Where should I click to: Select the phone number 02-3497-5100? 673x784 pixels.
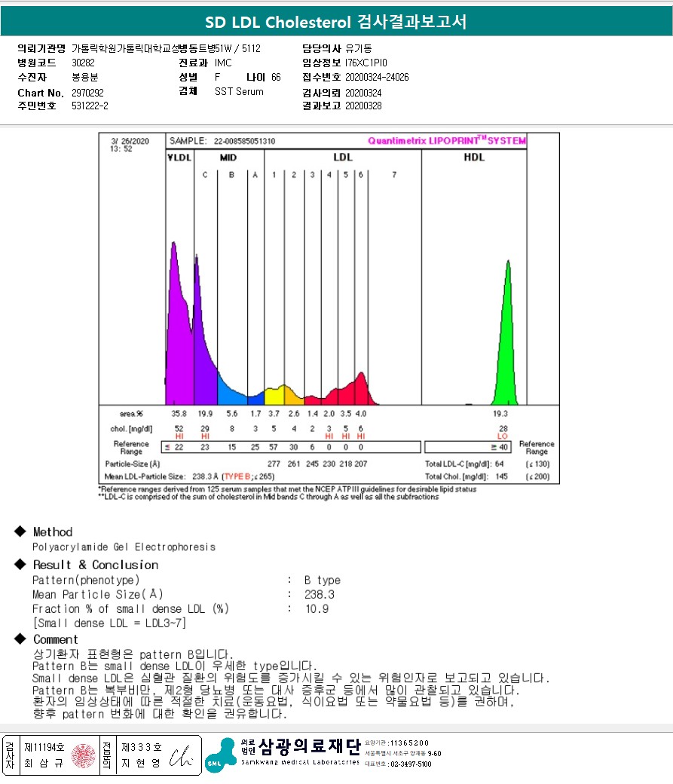click(x=411, y=764)
